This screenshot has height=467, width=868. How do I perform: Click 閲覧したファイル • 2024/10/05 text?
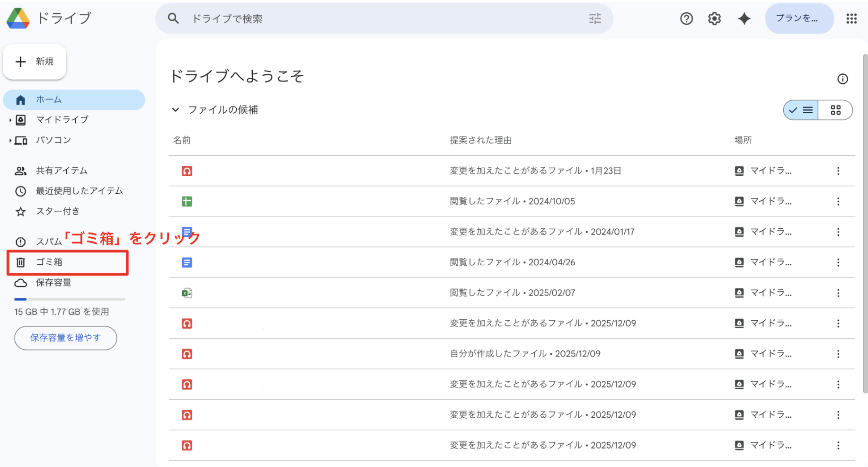pyautogui.click(x=512, y=201)
